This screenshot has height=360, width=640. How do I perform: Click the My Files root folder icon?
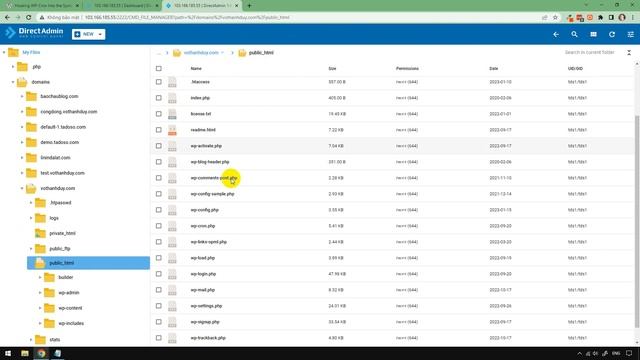click(x=13, y=52)
